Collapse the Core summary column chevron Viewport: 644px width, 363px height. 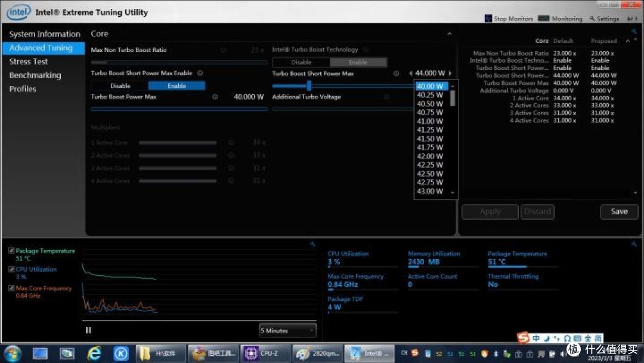point(627,41)
